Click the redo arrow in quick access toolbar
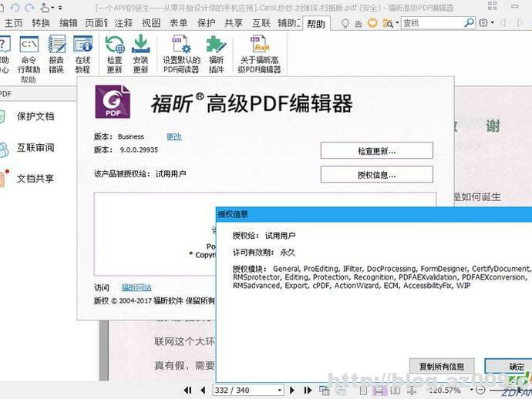Screen dimensions: 532x399 (29, 7)
